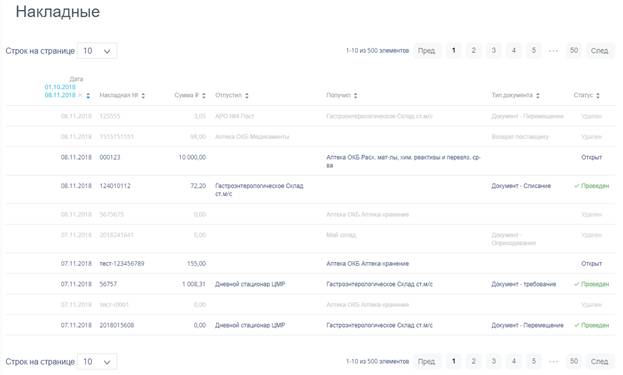This screenshot has height=375, width=623.
Task: Sort by Статус column arrows
Action: pyautogui.click(x=598, y=95)
